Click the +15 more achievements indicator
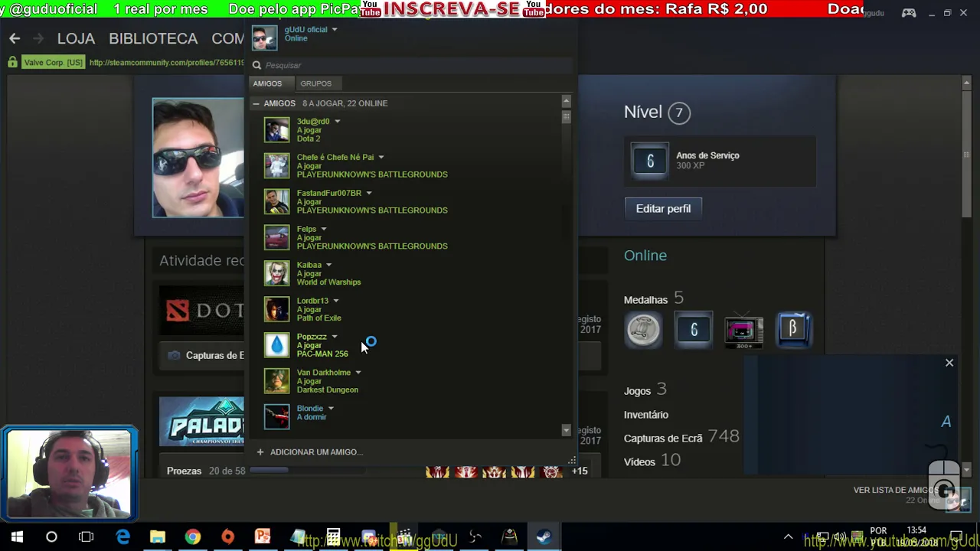This screenshot has width=980, height=551. [x=580, y=471]
